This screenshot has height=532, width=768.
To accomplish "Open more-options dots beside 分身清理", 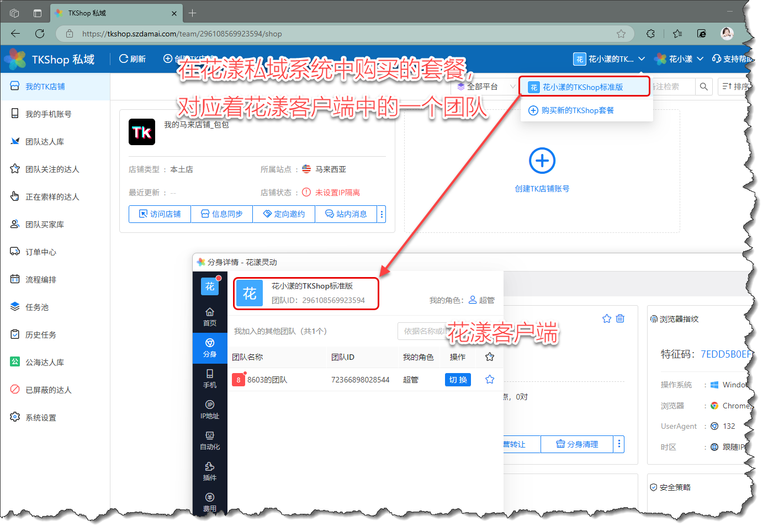I will point(619,444).
